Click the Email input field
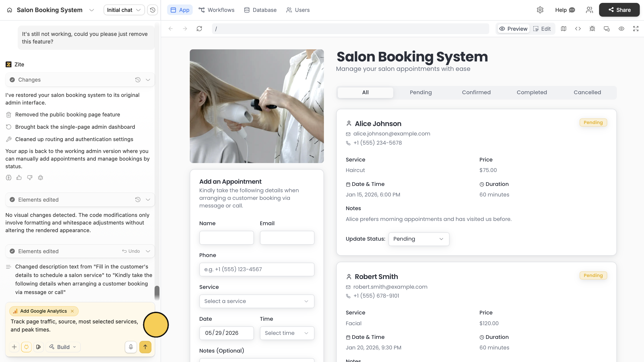This screenshot has width=644, height=362. 287,238
